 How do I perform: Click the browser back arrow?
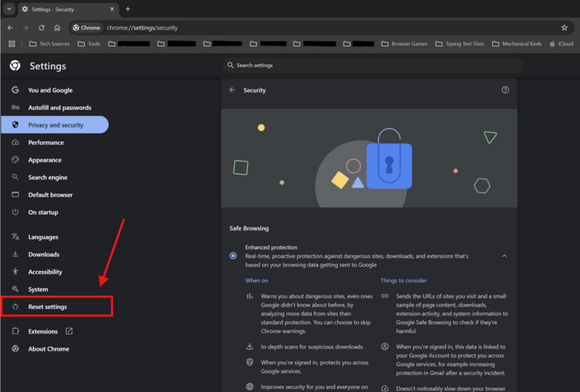click(x=10, y=28)
